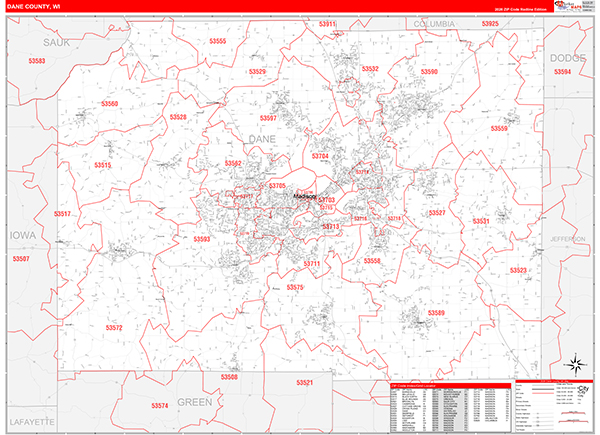Select ZIP code 53594 label

click(562, 72)
